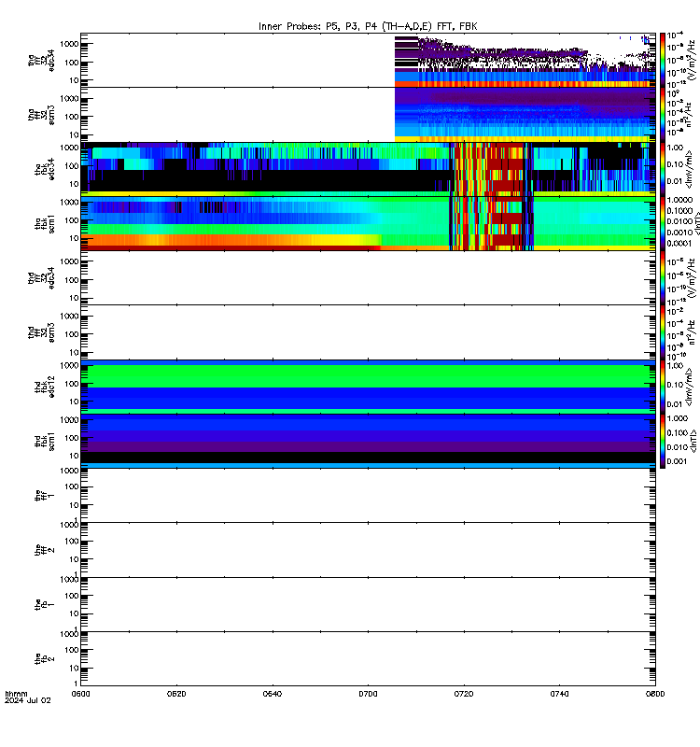Select the "0700" time axis label
This screenshot has height=747, width=700.
pyautogui.click(x=368, y=694)
